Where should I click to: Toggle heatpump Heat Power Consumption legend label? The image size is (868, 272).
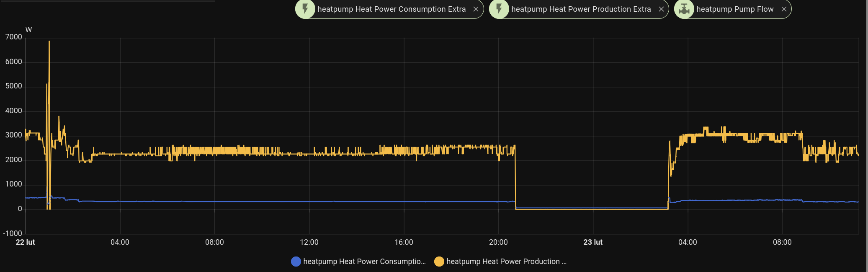(364, 262)
